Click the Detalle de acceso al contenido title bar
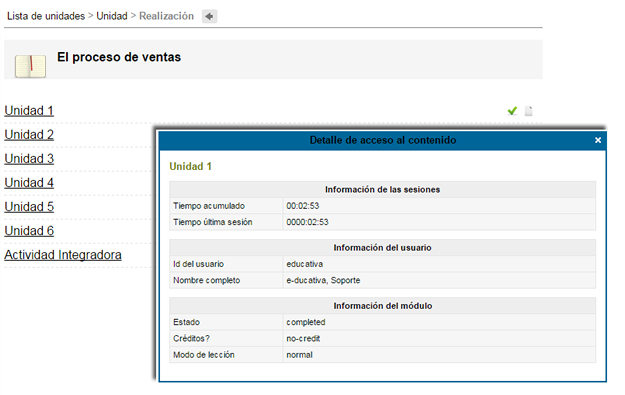 coord(383,140)
